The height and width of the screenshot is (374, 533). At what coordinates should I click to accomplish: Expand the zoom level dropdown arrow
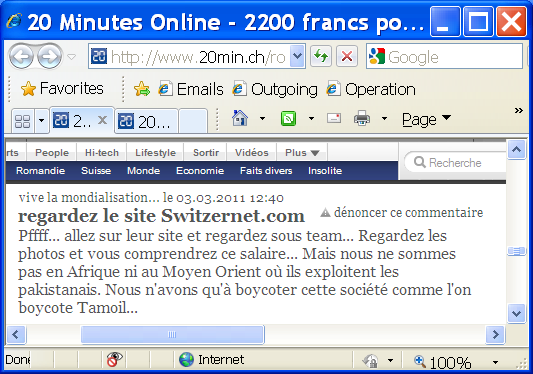496,362
